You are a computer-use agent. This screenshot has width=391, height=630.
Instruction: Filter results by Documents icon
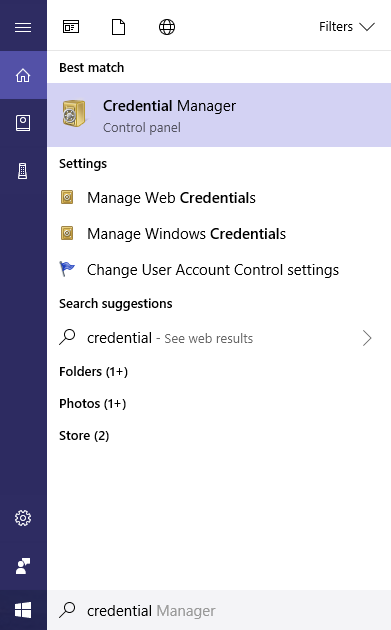119,27
